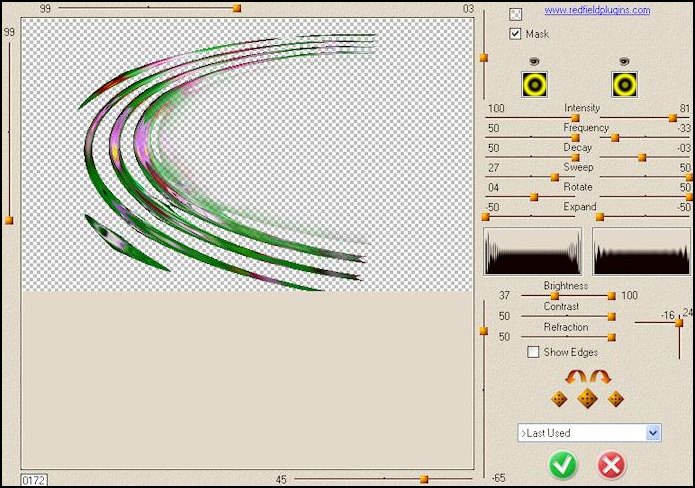
Task: Open the redfieldplugins.com website link
Action: point(597,11)
